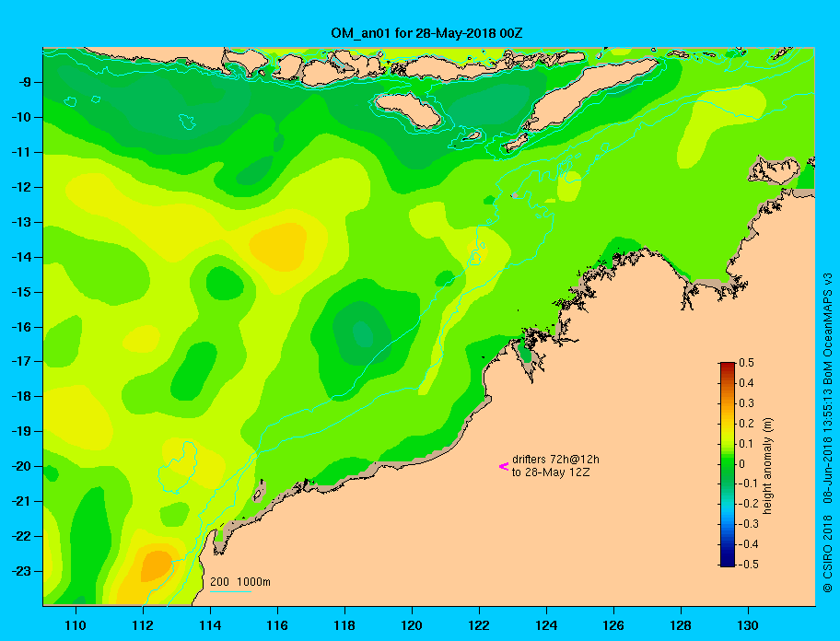Click the -0.4 colorbar tick label
The height and width of the screenshot is (641, 840).
pyautogui.click(x=749, y=544)
